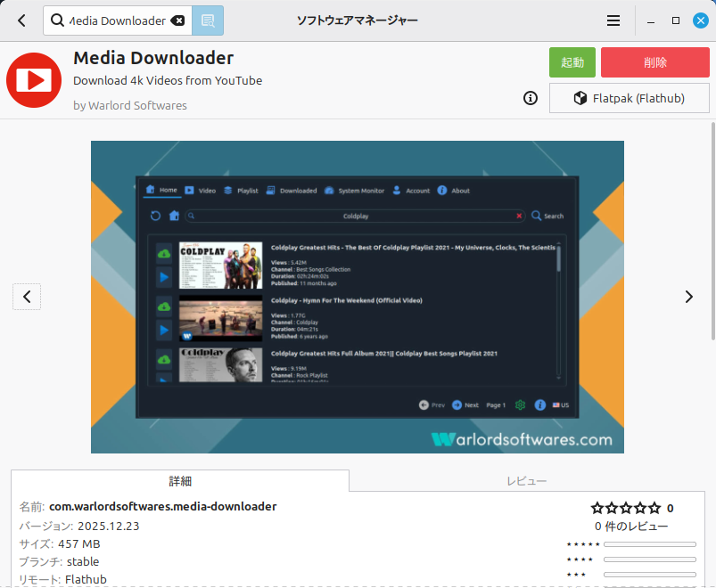Click the red Media Downloader app icon
This screenshot has width=716, height=588.
click(x=35, y=80)
